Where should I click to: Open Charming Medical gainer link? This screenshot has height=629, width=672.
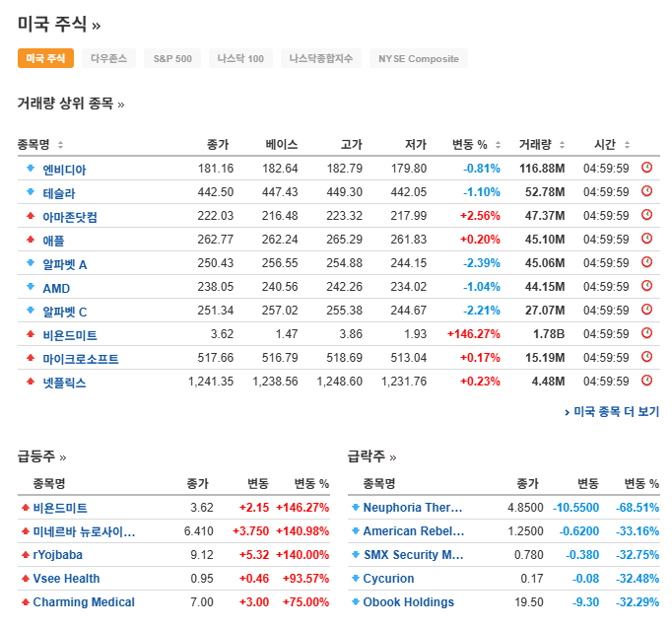(x=84, y=602)
